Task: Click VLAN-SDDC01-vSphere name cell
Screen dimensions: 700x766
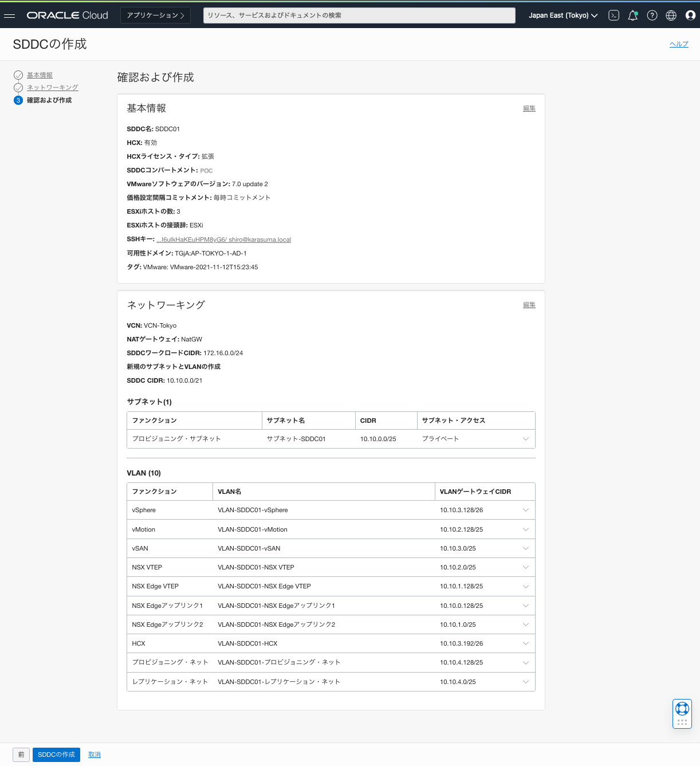Action: click(x=253, y=510)
